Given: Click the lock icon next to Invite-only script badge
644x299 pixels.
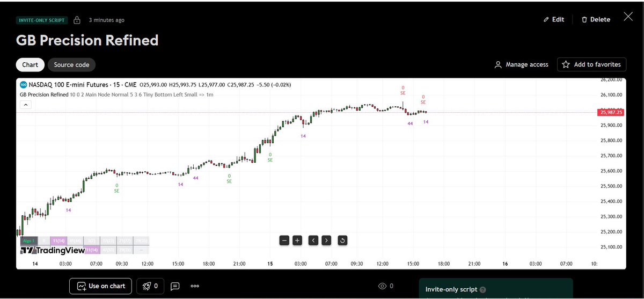Looking at the screenshot, I should point(77,20).
